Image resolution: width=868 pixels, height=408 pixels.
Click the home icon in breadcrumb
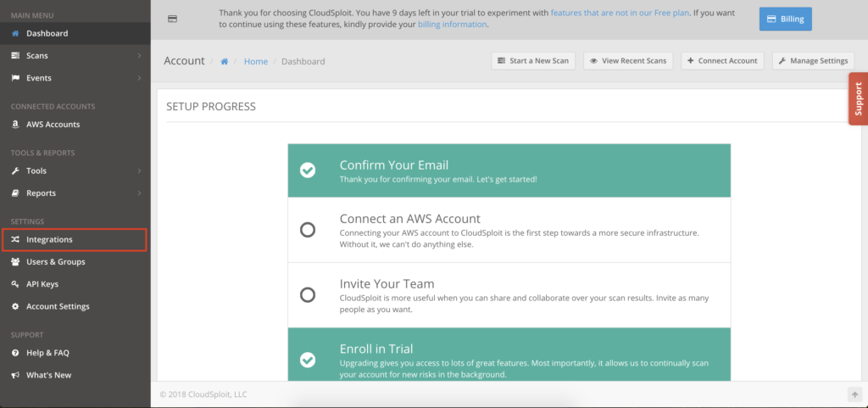tap(225, 61)
